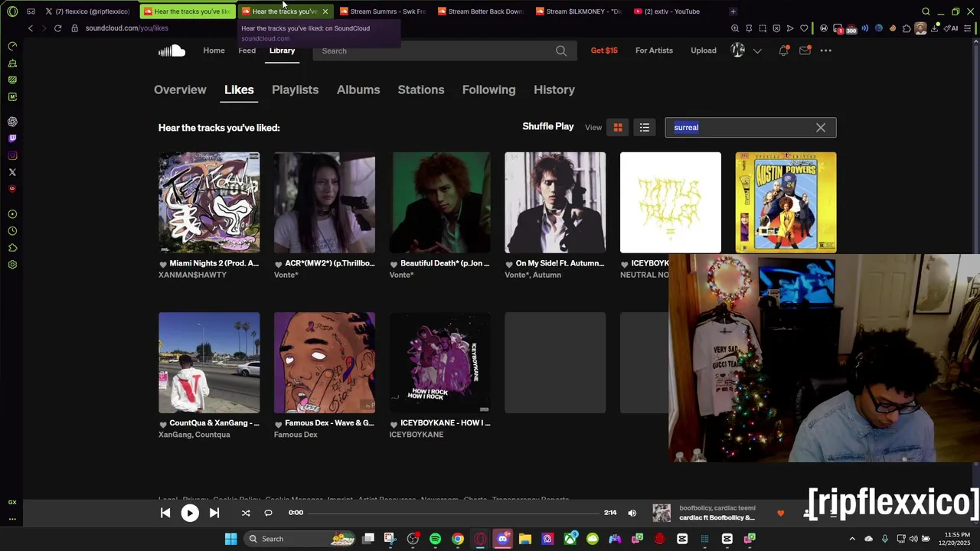The height and width of the screenshot is (551, 980).
Task: Toggle the heart on Beautiful Death* track
Action: click(394, 264)
